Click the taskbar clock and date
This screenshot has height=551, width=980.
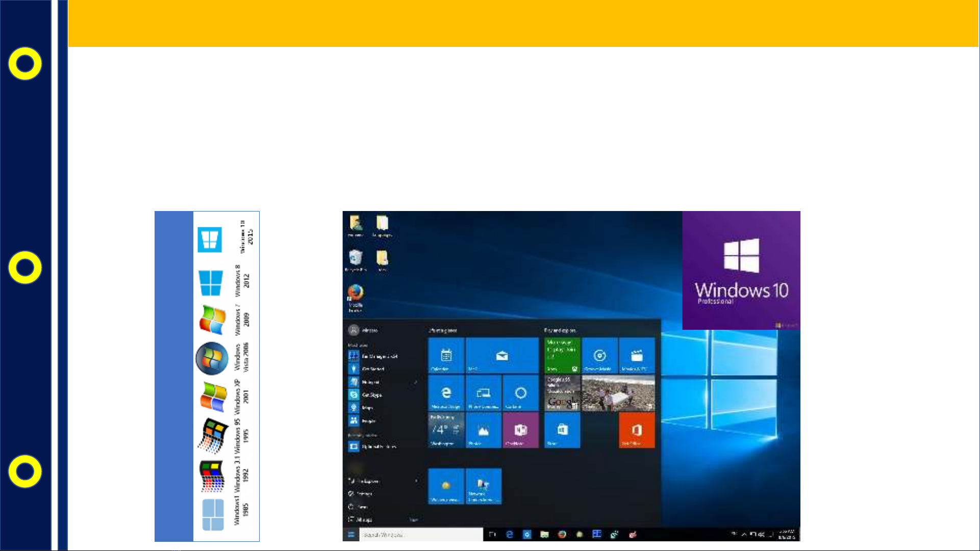pyautogui.click(x=788, y=534)
